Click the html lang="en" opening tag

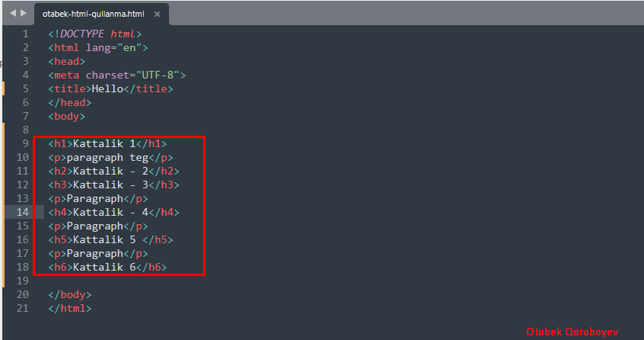click(97, 48)
